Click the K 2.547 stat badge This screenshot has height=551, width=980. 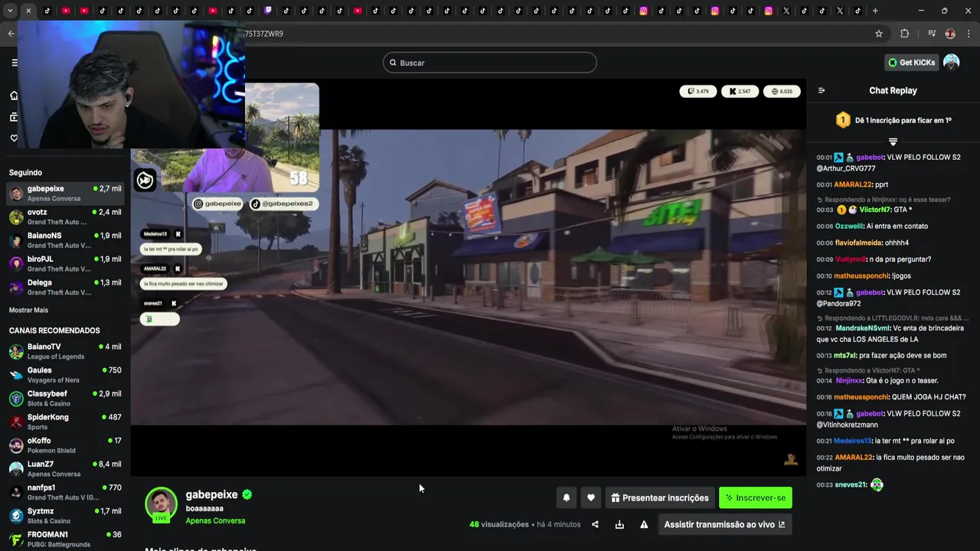tap(740, 91)
